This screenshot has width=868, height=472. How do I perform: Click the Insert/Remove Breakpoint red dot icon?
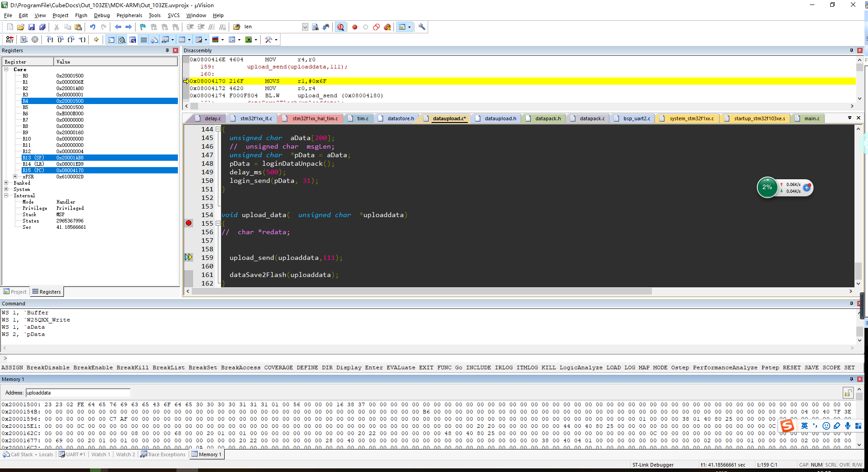[355, 27]
